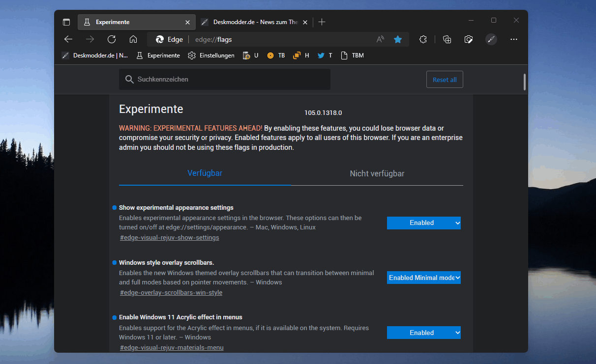Select the Nicht verfügbar tab
596x364 pixels.
click(x=377, y=173)
